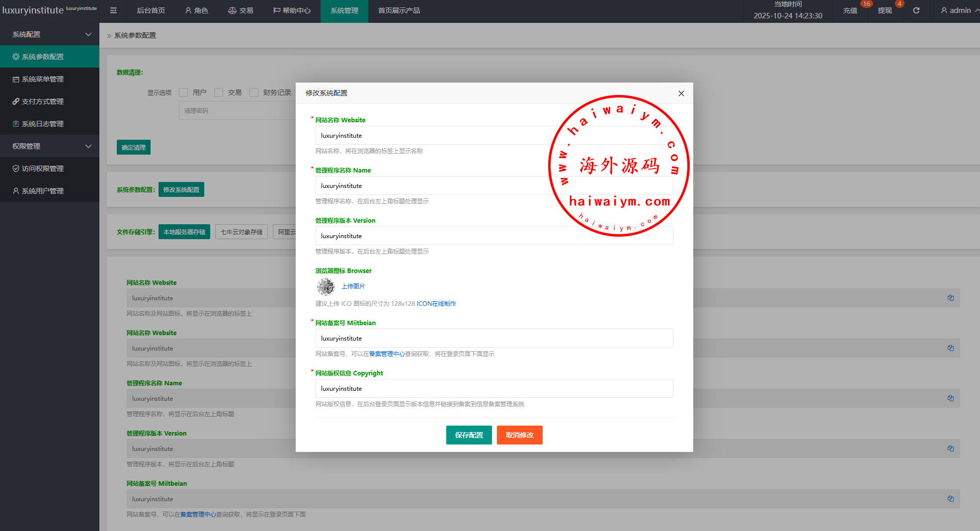Check the 用户 checkbox in data cleanup
The height and width of the screenshot is (531, 980).
(x=183, y=92)
